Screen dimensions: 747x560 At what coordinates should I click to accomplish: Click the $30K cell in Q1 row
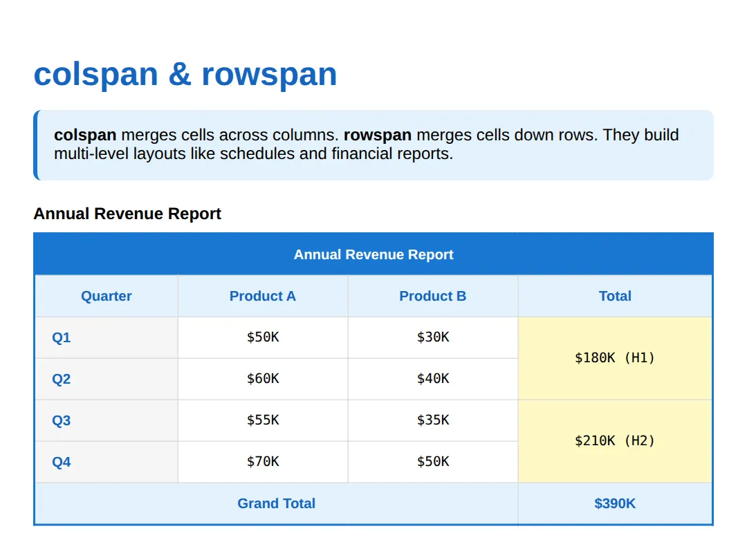click(433, 337)
